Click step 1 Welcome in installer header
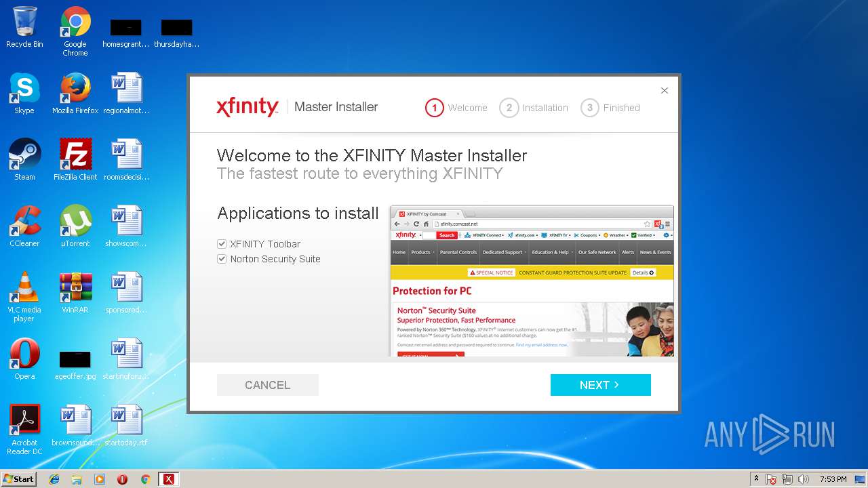The width and height of the screenshot is (868, 488). pos(456,108)
